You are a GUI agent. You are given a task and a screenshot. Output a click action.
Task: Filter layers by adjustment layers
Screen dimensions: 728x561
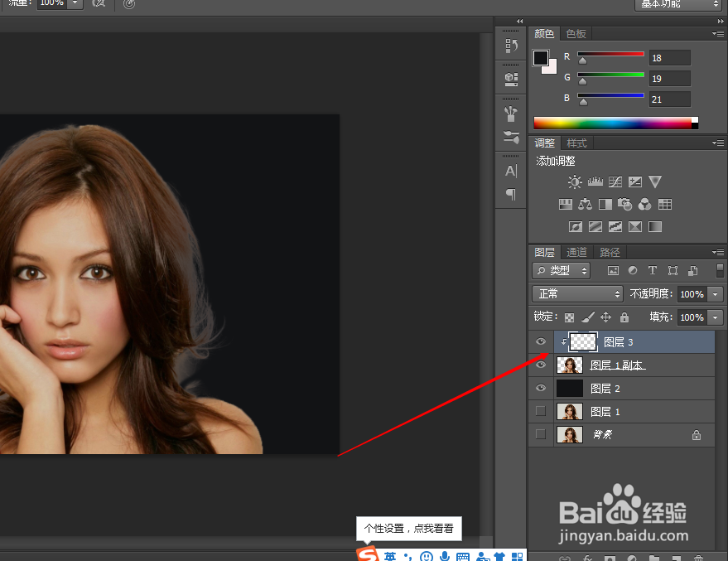click(x=633, y=271)
